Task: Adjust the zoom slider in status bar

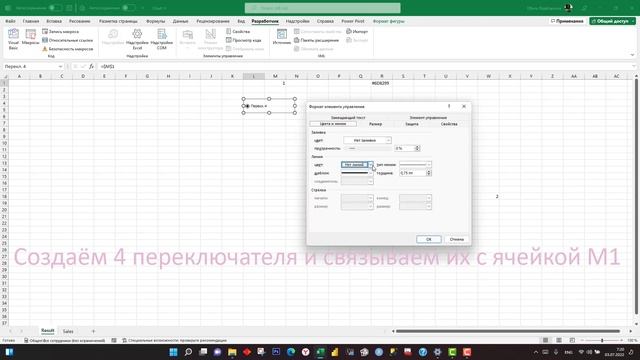Action: [602, 340]
